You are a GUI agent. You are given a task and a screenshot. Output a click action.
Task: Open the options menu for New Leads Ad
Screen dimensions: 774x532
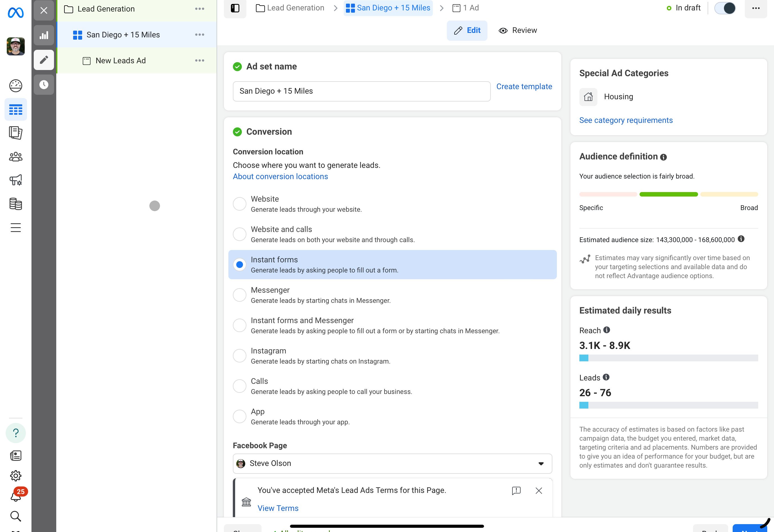199,60
